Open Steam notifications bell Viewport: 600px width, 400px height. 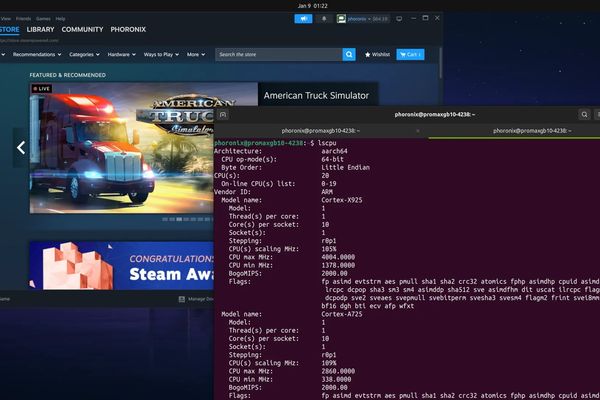point(324,19)
